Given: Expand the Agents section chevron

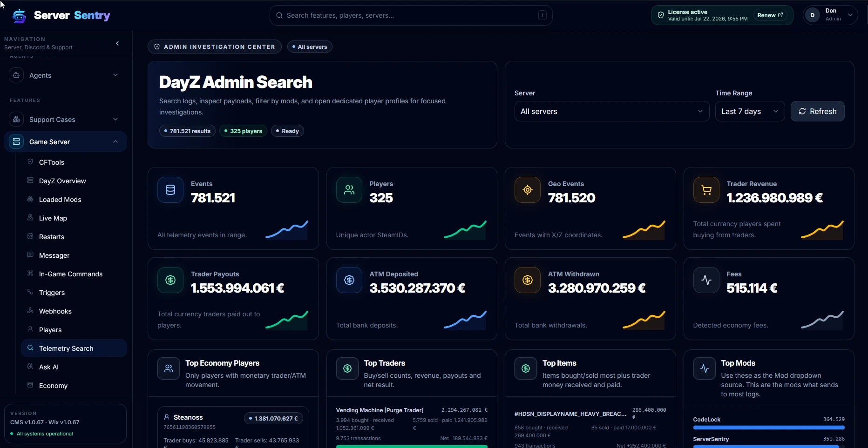Looking at the screenshot, I should point(115,75).
